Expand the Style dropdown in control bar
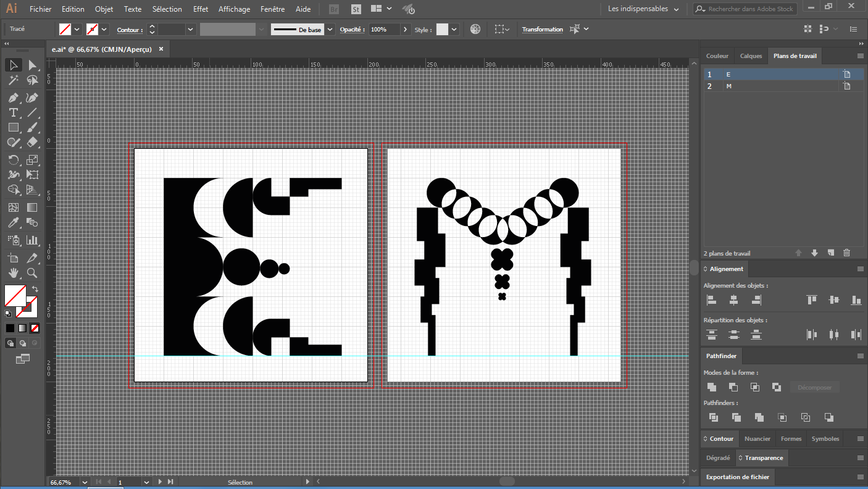The height and width of the screenshot is (489, 868). point(455,30)
